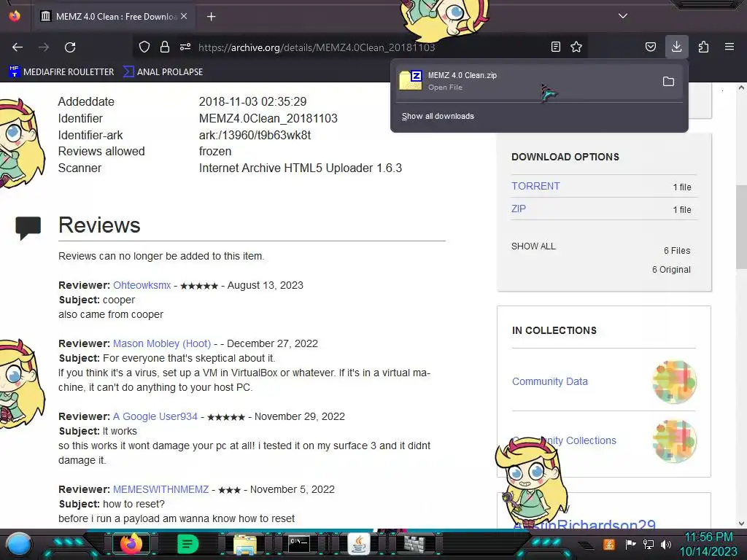Close the MEMZ 4.0 Clean tab
747x560 pixels.
184,16
